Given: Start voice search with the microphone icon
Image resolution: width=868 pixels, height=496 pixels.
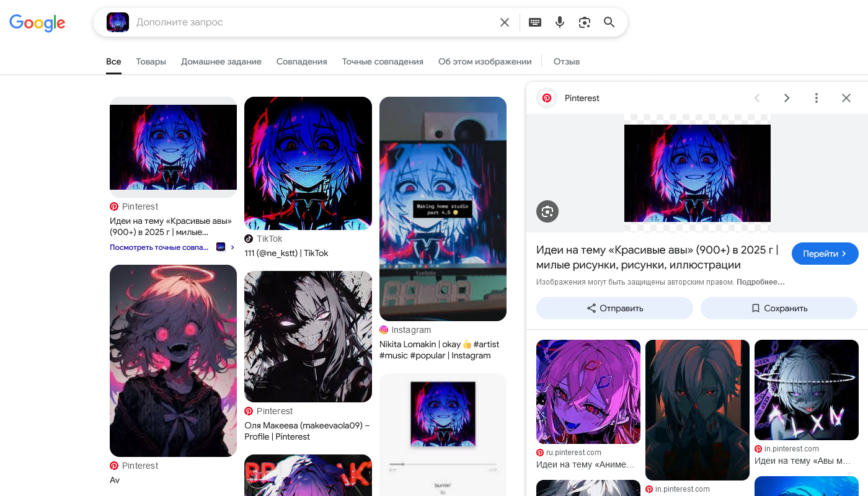Looking at the screenshot, I should [560, 22].
